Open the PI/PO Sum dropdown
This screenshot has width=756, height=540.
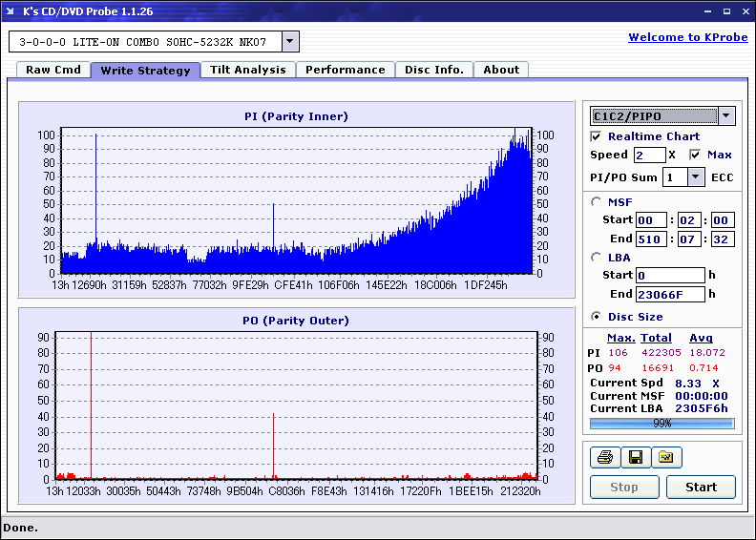pos(695,177)
